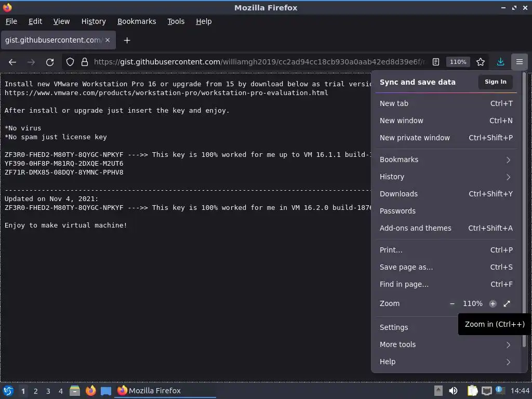The image size is (532, 399).
Task: Open the File menu
Action: (x=11, y=21)
